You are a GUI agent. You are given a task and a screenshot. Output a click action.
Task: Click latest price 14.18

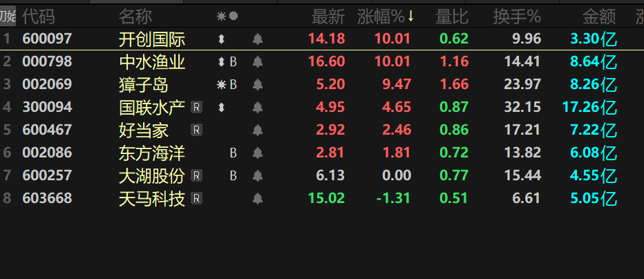point(327,39)
